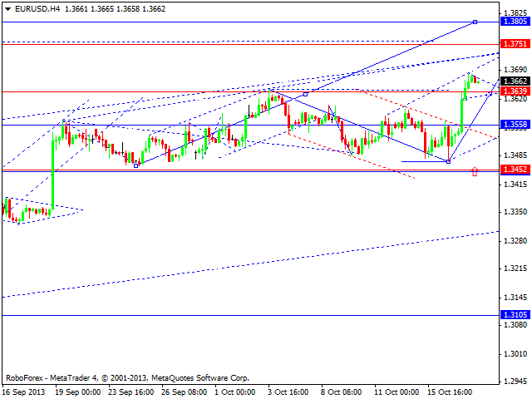Click the 1.3145 price scale value
The height and width of the screenshot is (399, 532).
515,298
